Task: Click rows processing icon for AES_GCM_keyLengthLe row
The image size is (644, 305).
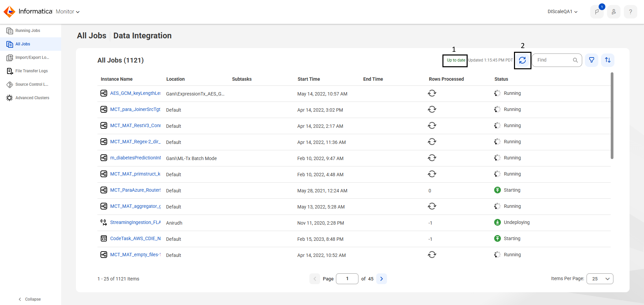Action: coord(432,93)
